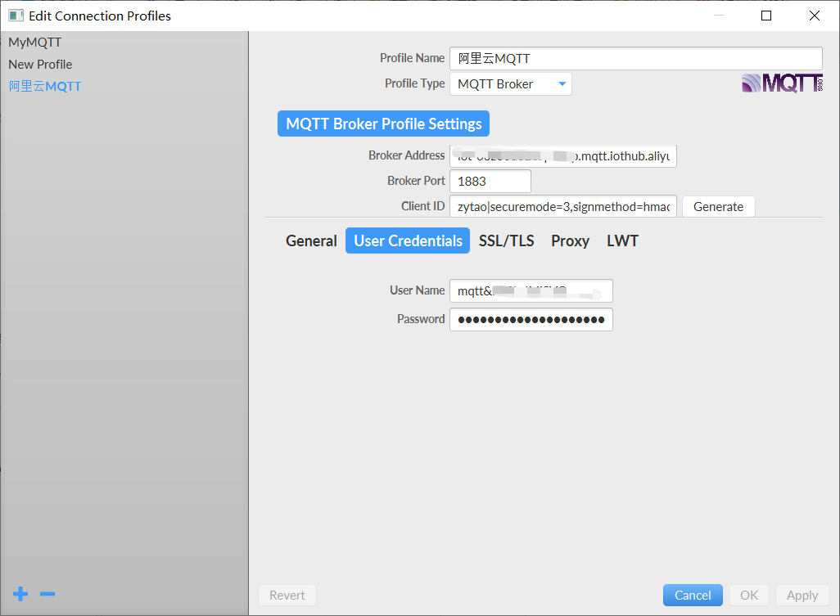Cancel editing the connection profile
This screenshot has height=616, width=840.
693,595
